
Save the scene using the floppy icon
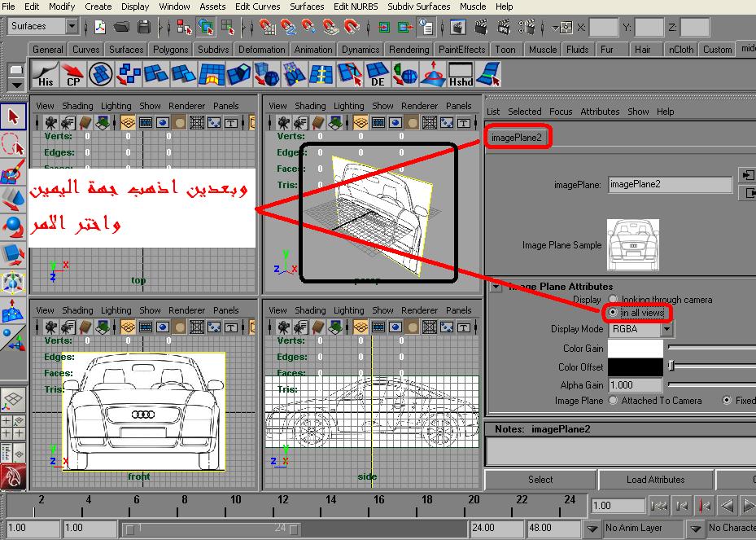tap(144, 27)
